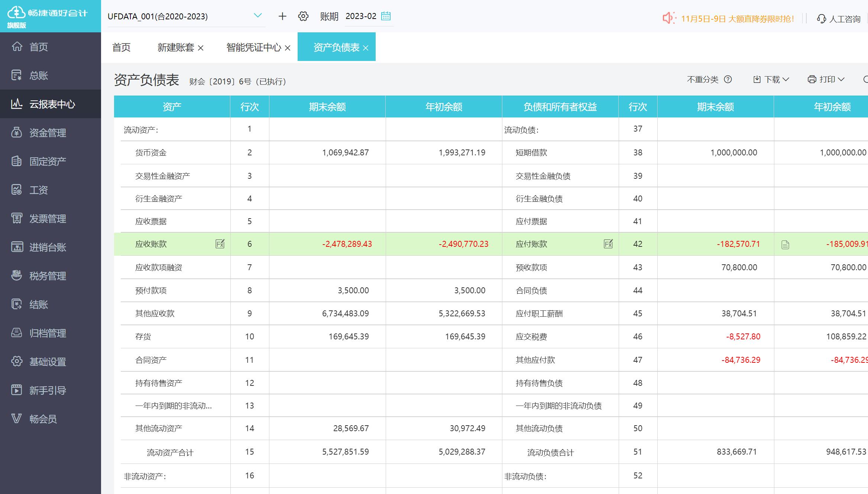Expand the 打印 print dropdown

click(x=826, y=79)
